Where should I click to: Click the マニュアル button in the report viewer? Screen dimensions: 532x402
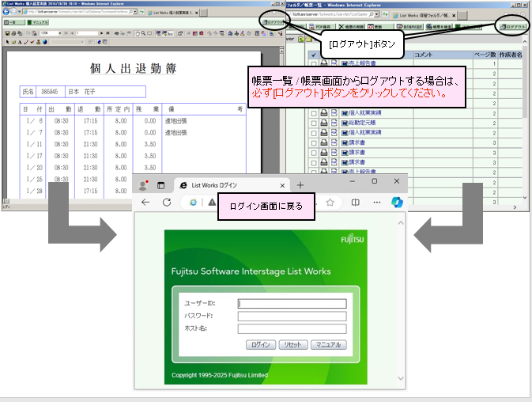(x=38, y=22)
